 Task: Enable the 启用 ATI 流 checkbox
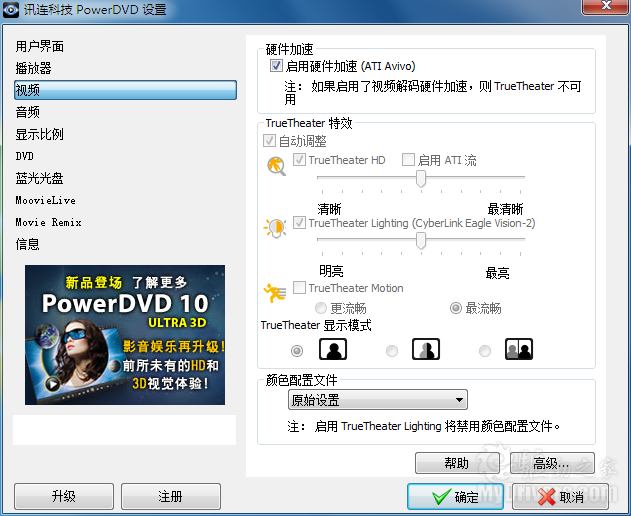[408, 160]
